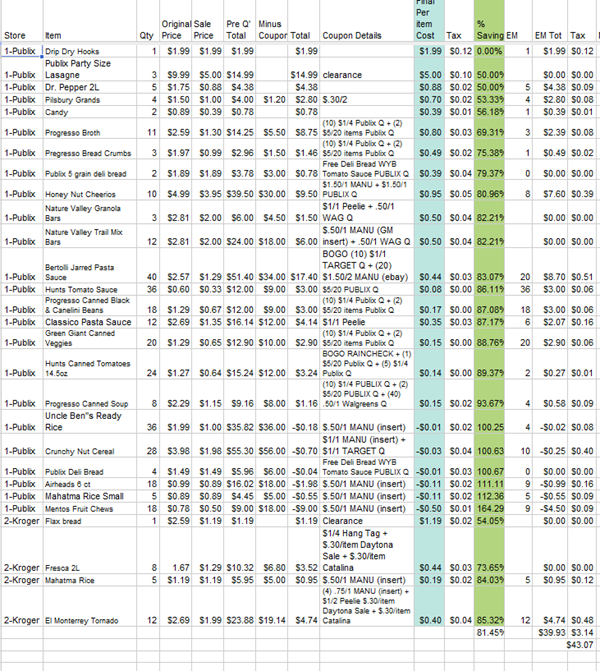Select the 'Sale Price' column header
600x671 pixels.
click(x=208, y=21)
